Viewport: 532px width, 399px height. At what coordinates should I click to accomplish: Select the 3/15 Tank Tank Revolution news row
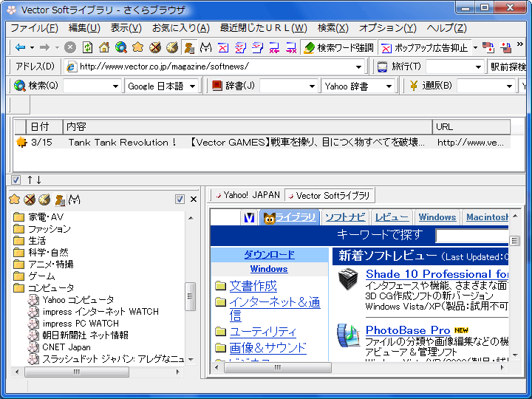[x=262, y=142]
